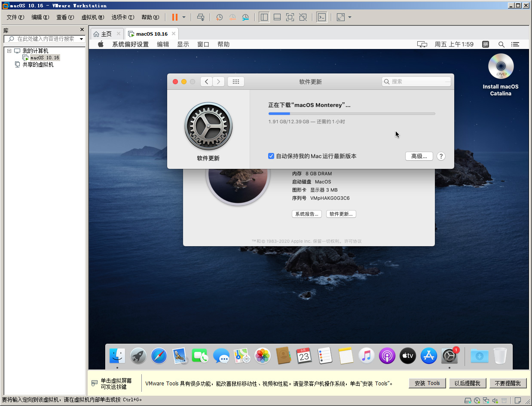Viewport: 532px width, 406px height.
Task: Open the 文件 menu in VMware
Action: pos(15,17)
